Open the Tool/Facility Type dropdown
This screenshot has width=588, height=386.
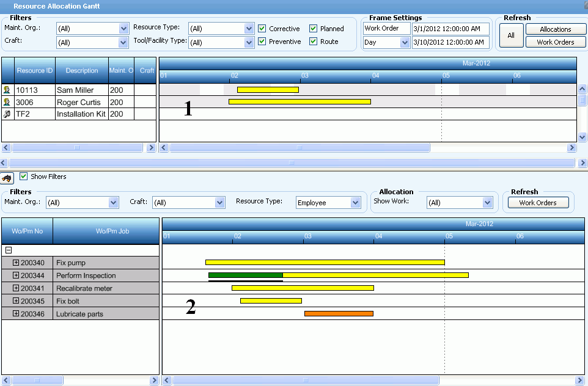(x=249, y=42)
